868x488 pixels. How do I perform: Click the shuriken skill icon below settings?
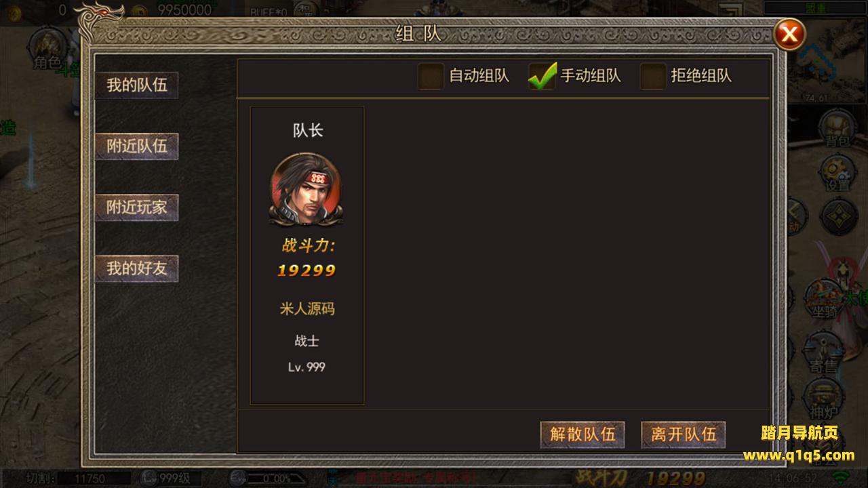838,216
